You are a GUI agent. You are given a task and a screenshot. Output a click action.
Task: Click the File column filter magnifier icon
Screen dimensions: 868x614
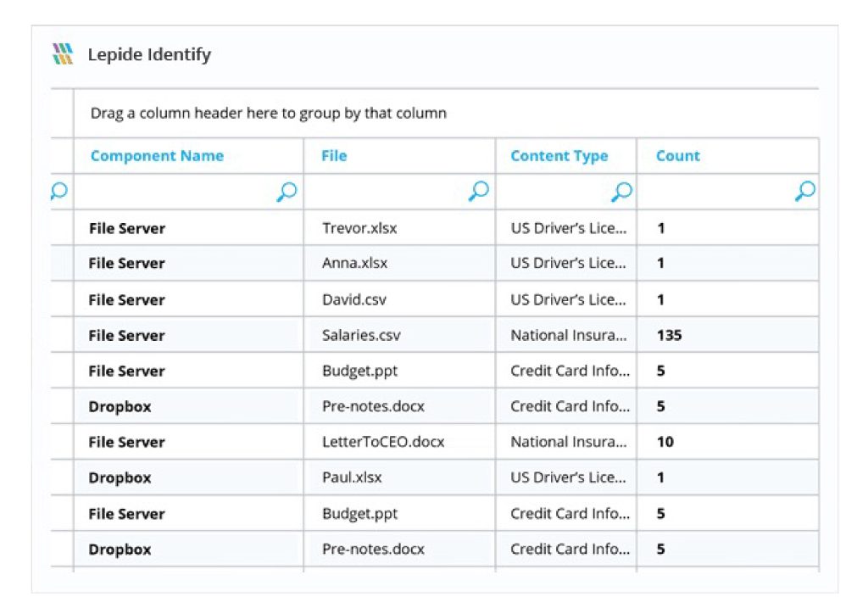pos(479,191)
